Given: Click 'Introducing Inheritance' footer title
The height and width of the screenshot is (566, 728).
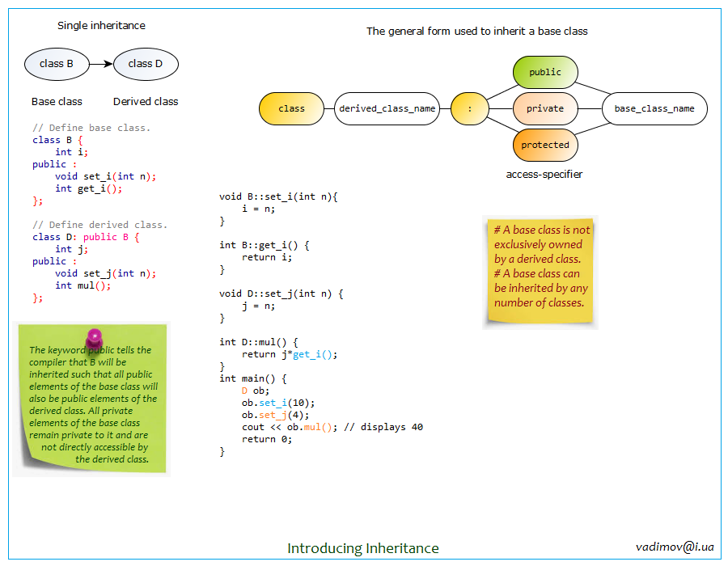Looking at the screenshot, I should coord(363,548).
